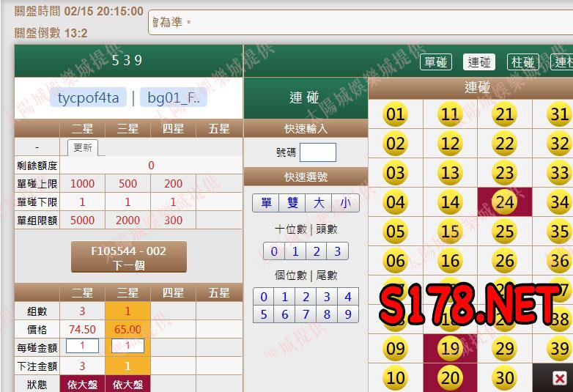
Task: Deselect highlighted number ball 20
Action: [450, 378]
